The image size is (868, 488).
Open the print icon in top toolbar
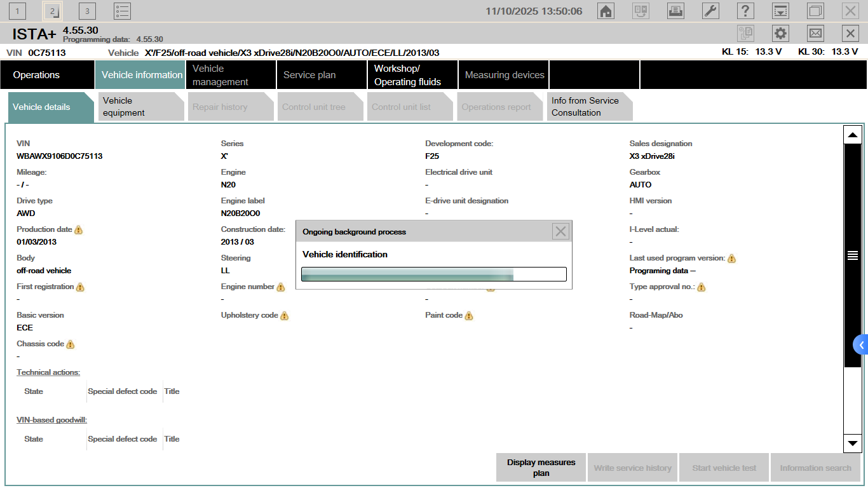pos(675,11)
